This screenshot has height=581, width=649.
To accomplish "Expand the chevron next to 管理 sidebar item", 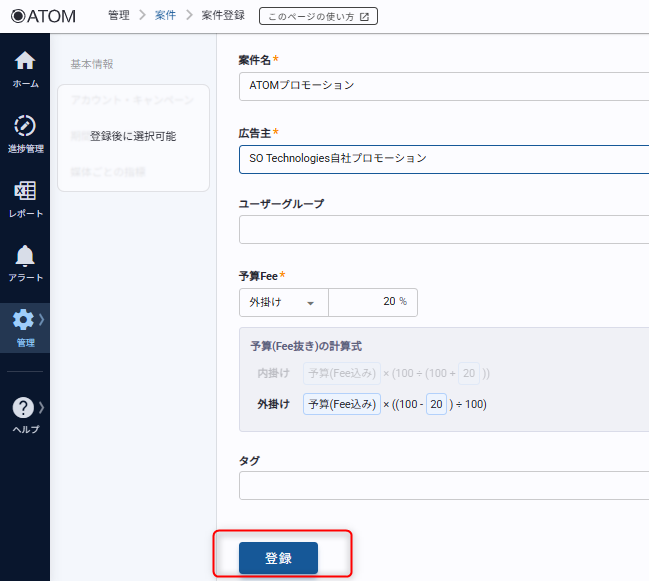I will [41, 319].
